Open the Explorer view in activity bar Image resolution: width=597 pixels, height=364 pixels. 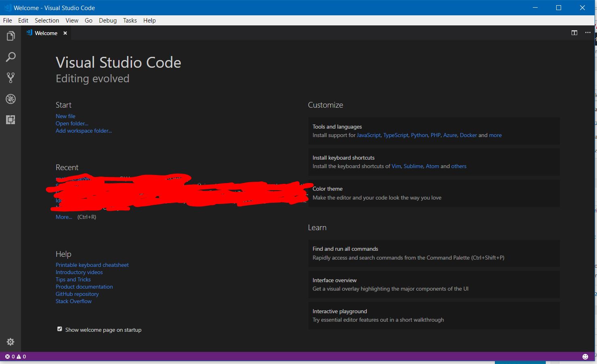pos(10,36)
